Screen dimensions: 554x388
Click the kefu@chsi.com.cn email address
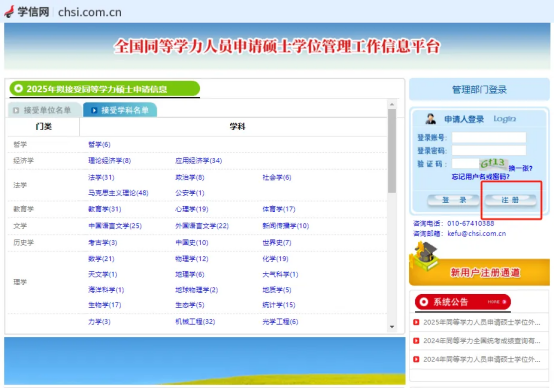pos(477,234)
